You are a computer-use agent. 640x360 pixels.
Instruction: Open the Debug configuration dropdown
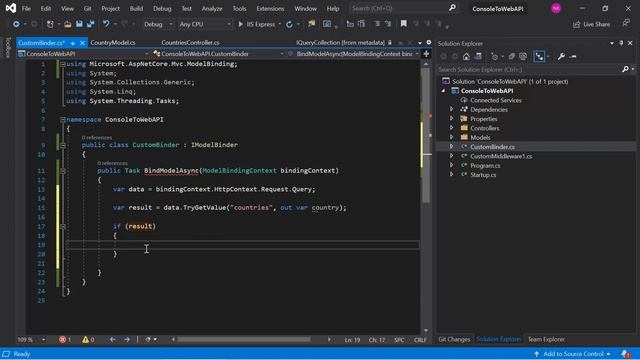pyautogui.click(x=158, y=24)
